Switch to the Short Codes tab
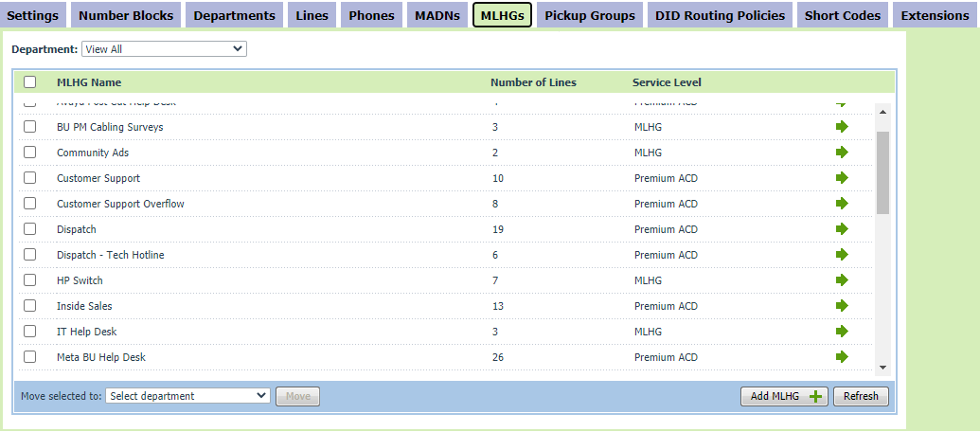This screenshot has width=980, height=432. 843,15
